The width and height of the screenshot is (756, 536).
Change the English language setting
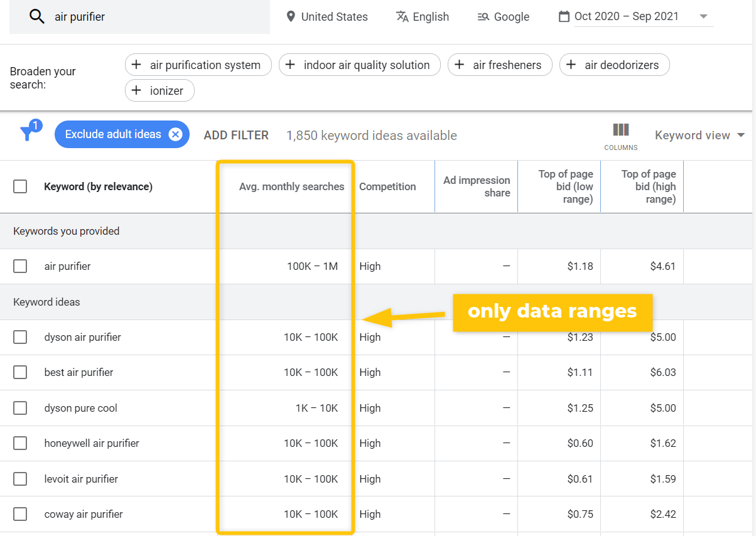coord(423,17)
